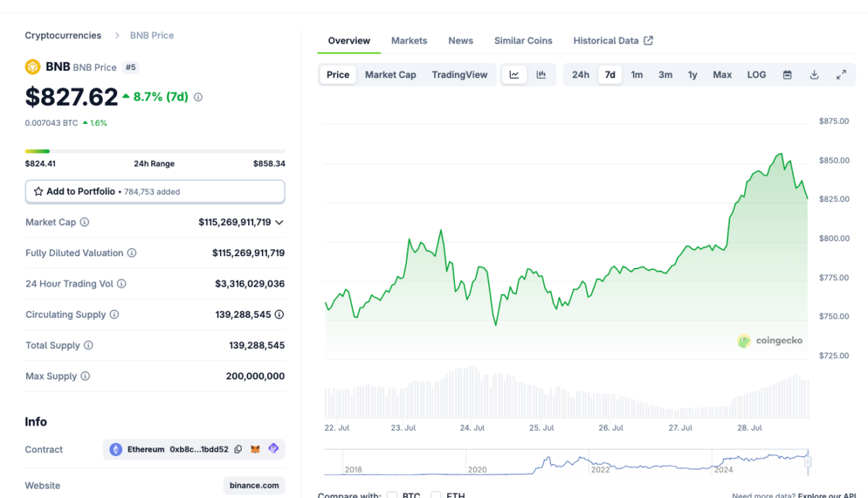
Task: Click the Cryptocurrencies breadcrumb link
Action: point(64,35)
